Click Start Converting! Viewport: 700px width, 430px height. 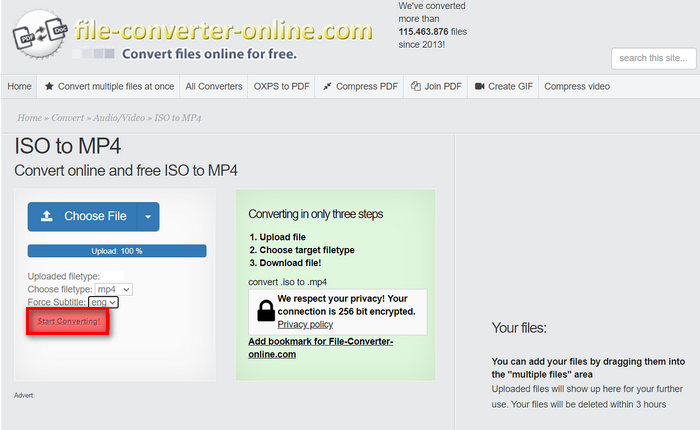point(68,321)
